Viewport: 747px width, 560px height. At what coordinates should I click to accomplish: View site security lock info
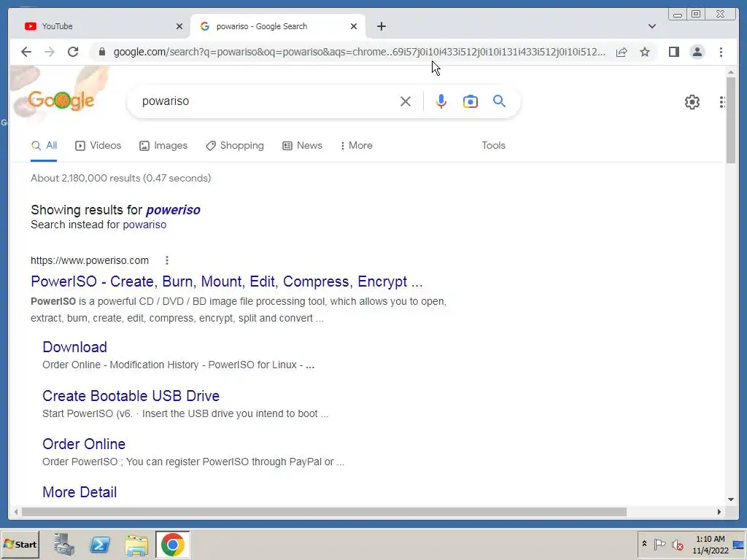click(x=101, y=52)
